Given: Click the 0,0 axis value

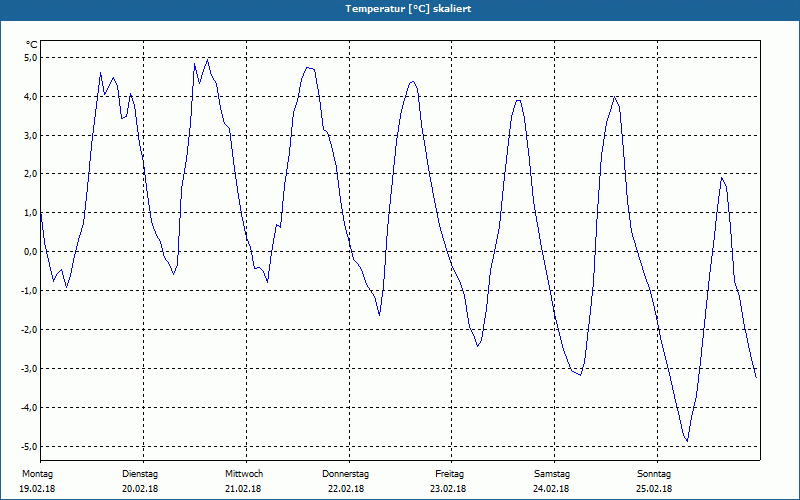Looking at the screenshot, I should pos(31,252).
